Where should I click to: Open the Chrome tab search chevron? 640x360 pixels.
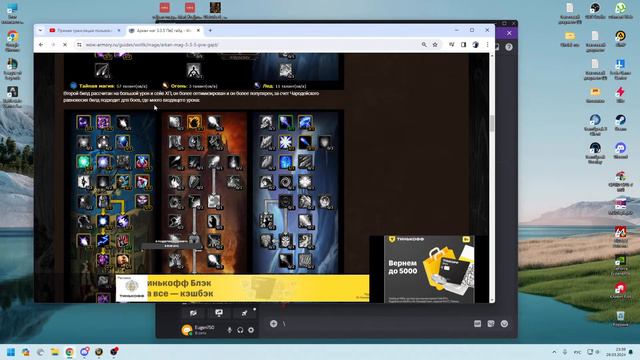40,30
